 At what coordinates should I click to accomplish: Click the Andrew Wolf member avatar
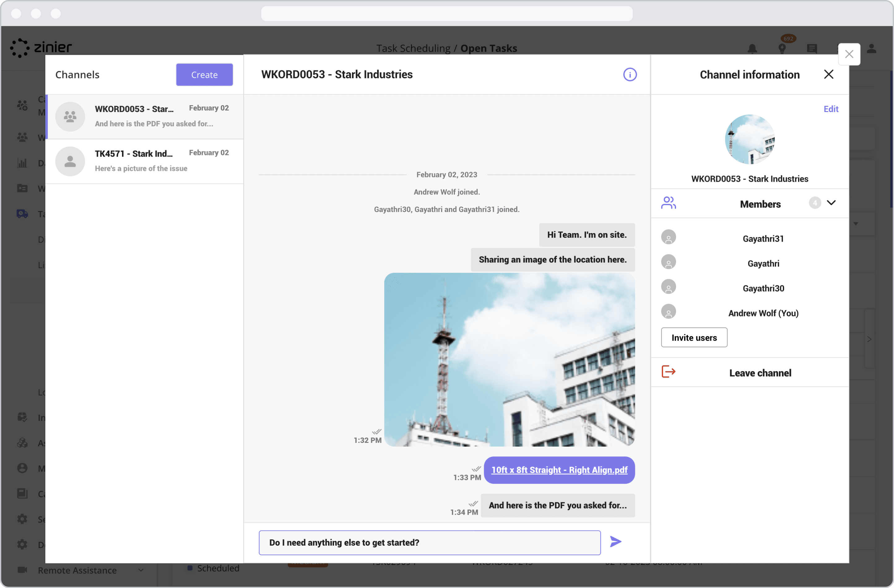coord(668,312)
